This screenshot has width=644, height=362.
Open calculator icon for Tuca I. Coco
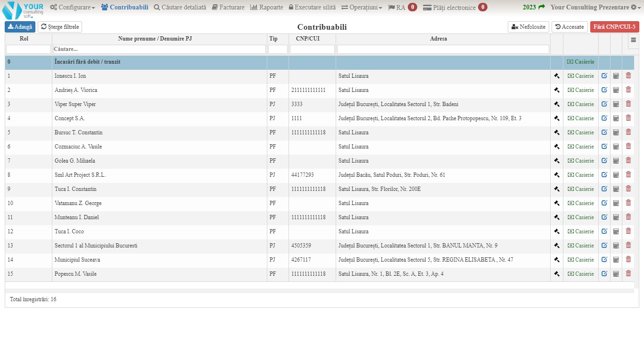pos(616,231)
